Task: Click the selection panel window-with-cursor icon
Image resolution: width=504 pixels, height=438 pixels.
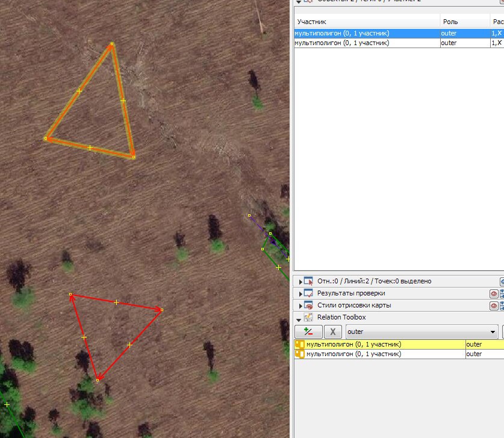Action: click(x=308, y=282)
